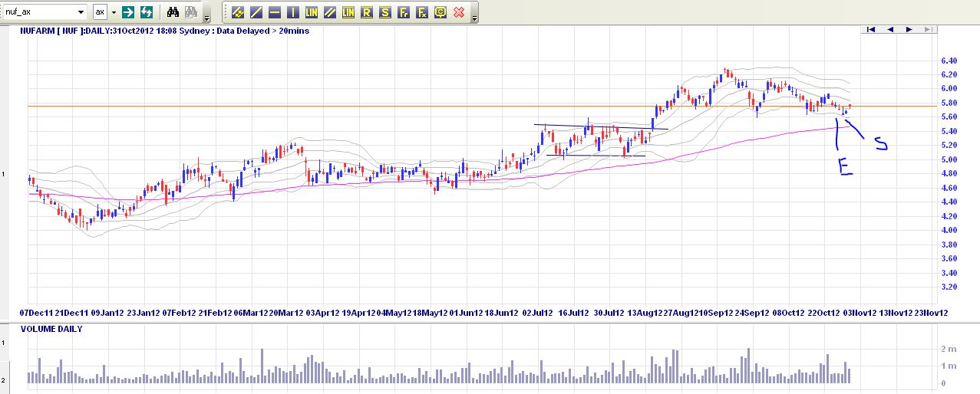Select the diagonal line drawing tool
Viewport: 980px width, 394px height.
(256, 12)
